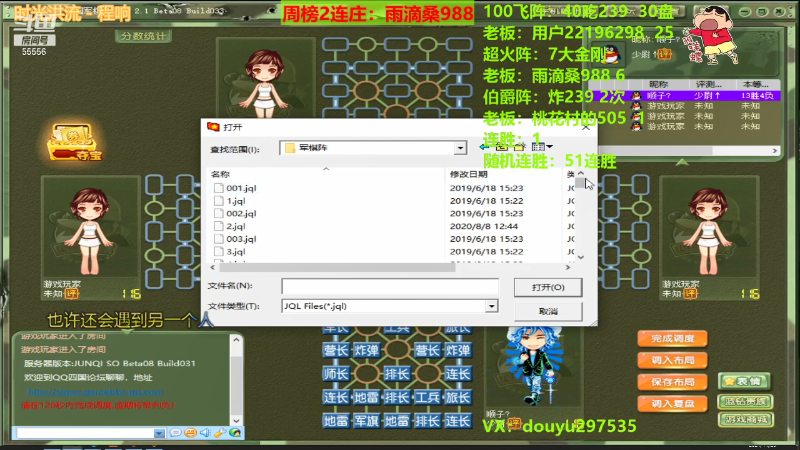Click the 打开(O) button
This screenshot has width=800, height=450.
click(548, 287)
